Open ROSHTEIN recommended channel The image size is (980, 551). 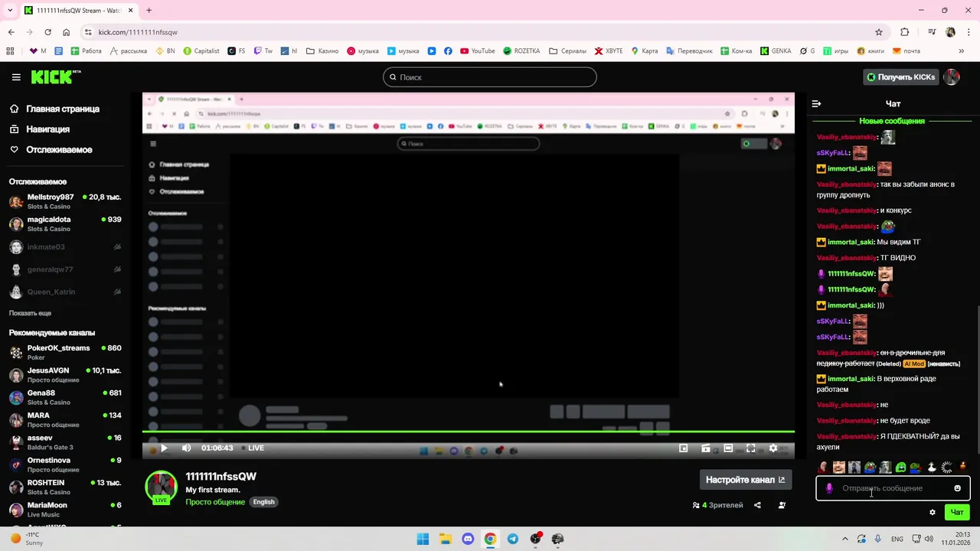[64, 487]
